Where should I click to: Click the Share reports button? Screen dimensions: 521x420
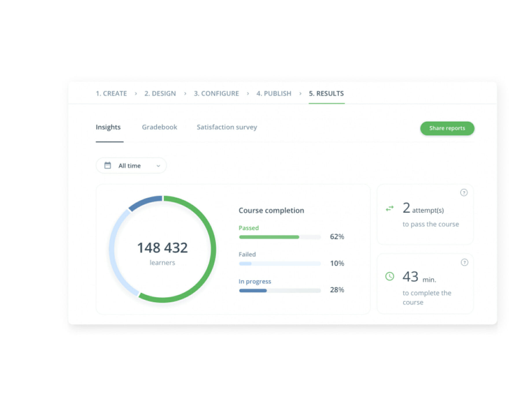pos(447,128)
